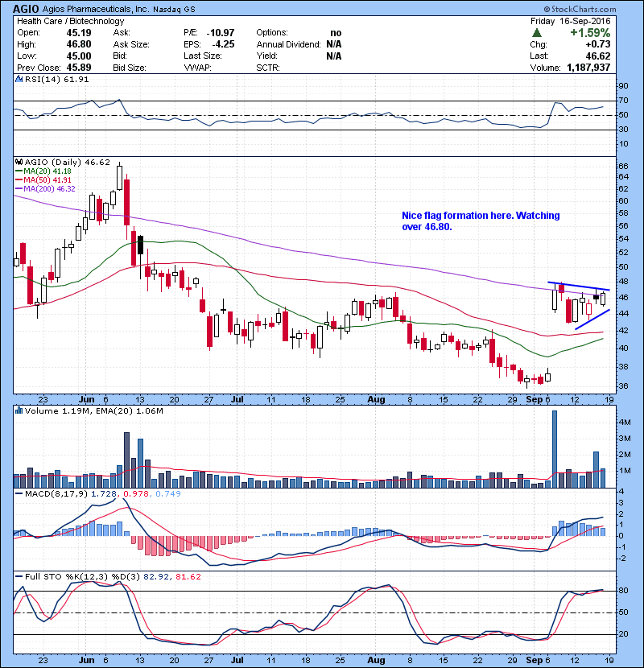Click the bar-chart icon beside Volume 1.19M

click(19, 410)
